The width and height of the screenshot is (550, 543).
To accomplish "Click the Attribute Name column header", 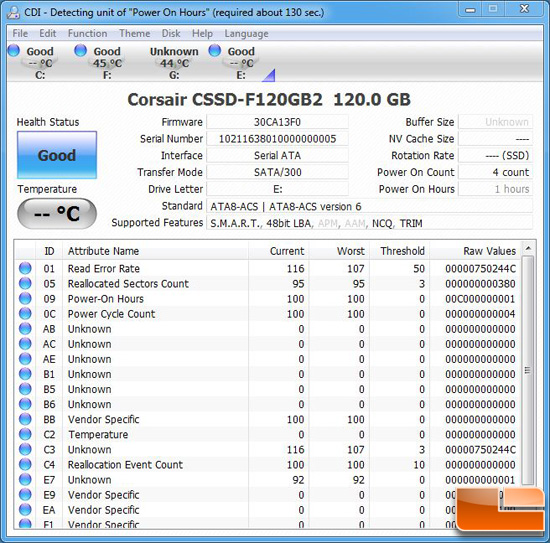I will (155, 251).
